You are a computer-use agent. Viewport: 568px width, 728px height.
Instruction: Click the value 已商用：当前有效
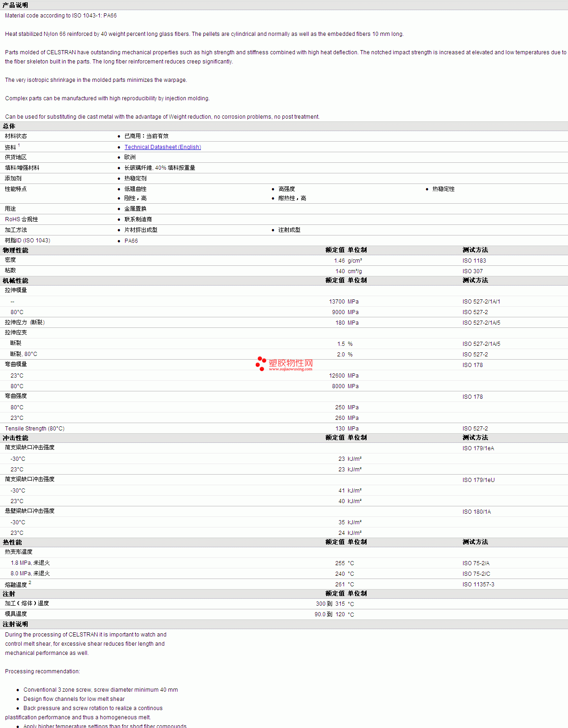click(x=147, y=136)
